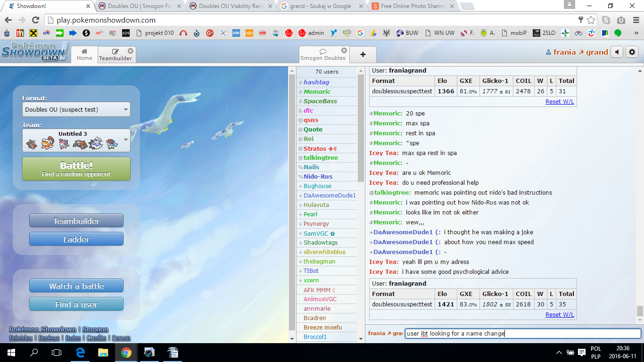Bookmark page with the star icon

pyautogui.click(x=591, y=20)
